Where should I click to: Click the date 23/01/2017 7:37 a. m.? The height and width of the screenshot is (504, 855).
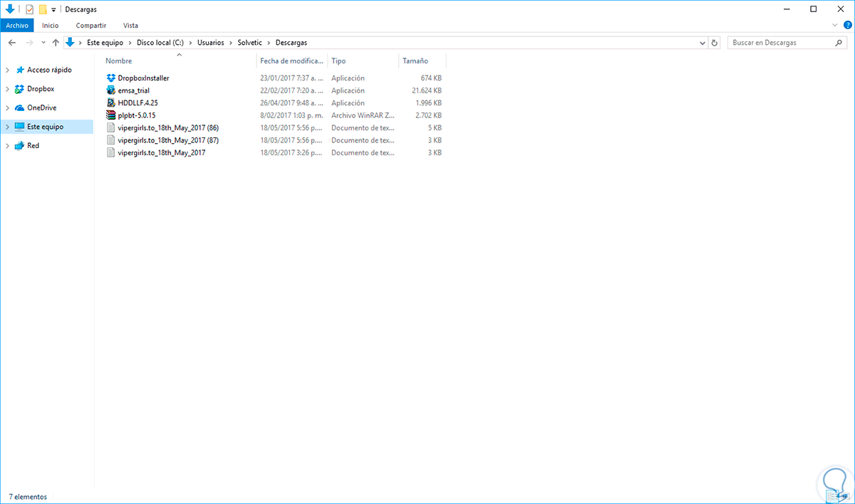coord(291,78)
